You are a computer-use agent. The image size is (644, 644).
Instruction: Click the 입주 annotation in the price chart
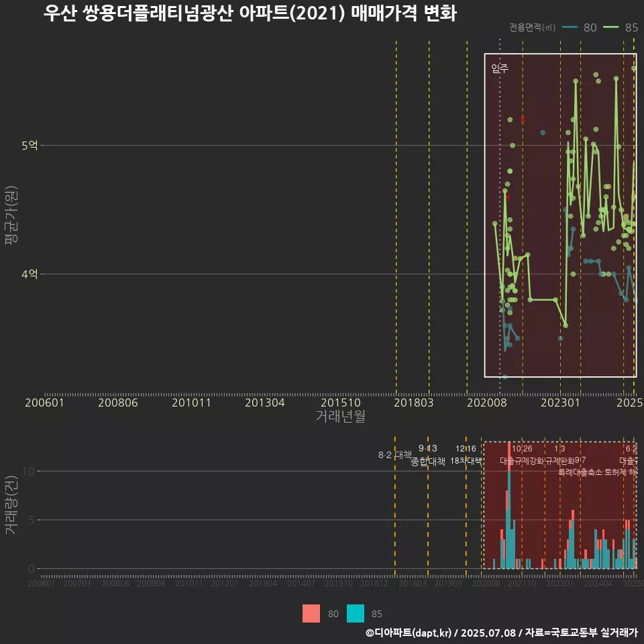coord(500,68)
